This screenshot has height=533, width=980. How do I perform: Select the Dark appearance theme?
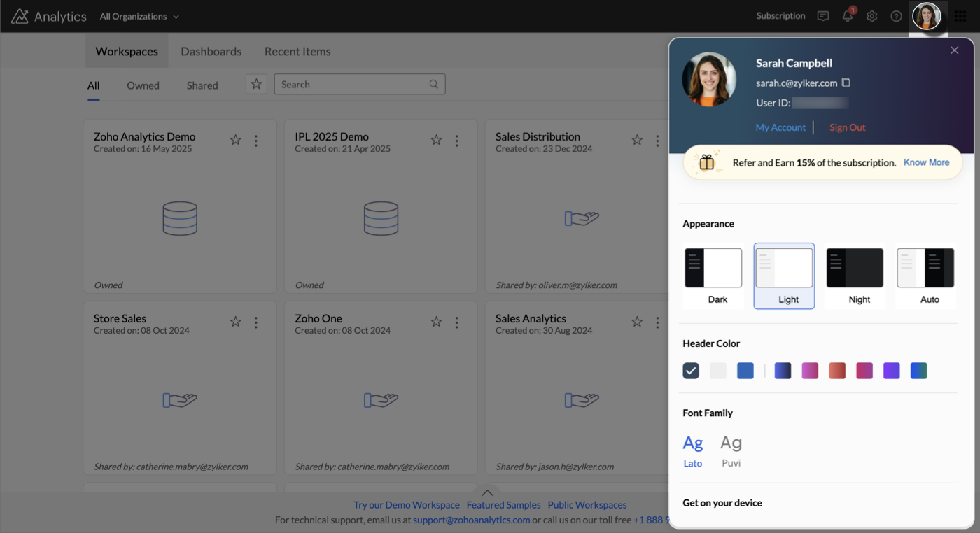click(x=713, y=276)
